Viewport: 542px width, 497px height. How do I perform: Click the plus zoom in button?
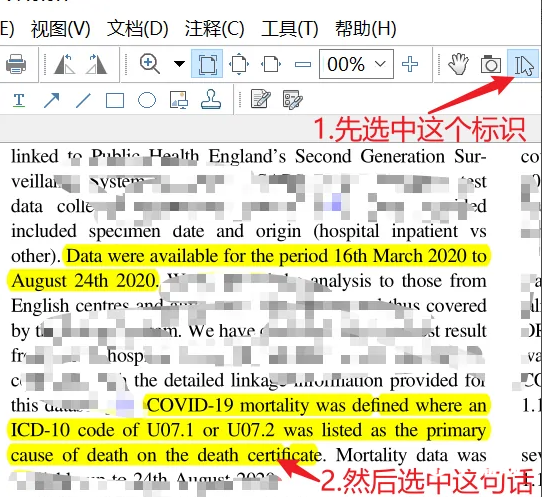point(410,64)
